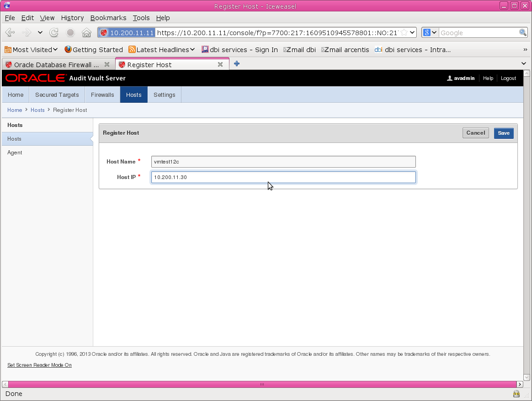Click the horizontal scrollbar thumb
This screenshot has height=401, width=532.
coord(262,384)
